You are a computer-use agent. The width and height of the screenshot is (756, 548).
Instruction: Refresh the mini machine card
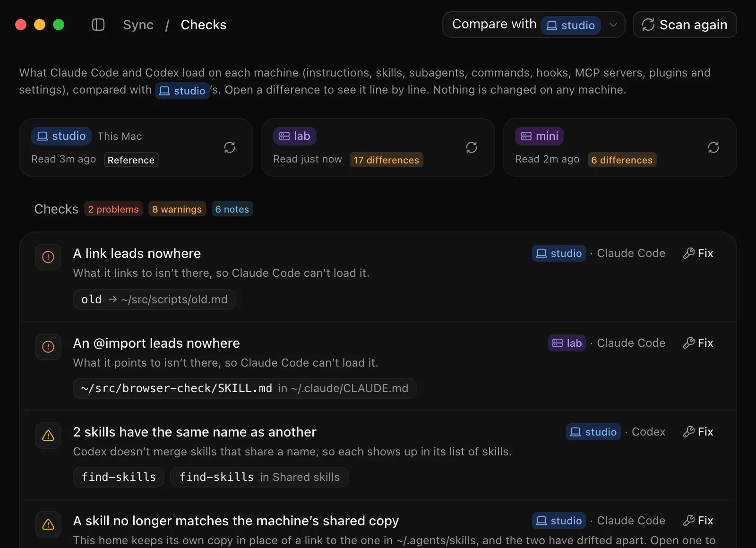(713, 148)
